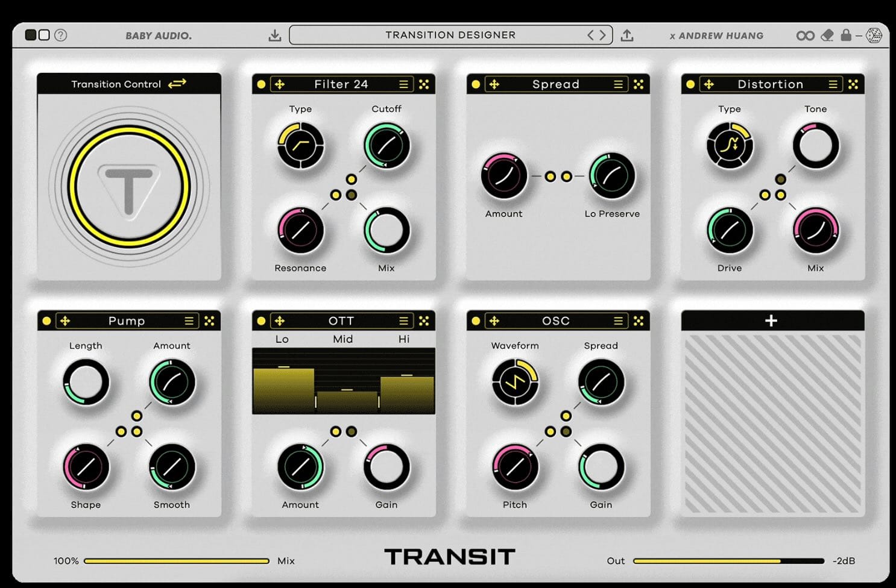Click the OTT Gain knob
Screen dimensions: 896x588
[x=386, y=468]
